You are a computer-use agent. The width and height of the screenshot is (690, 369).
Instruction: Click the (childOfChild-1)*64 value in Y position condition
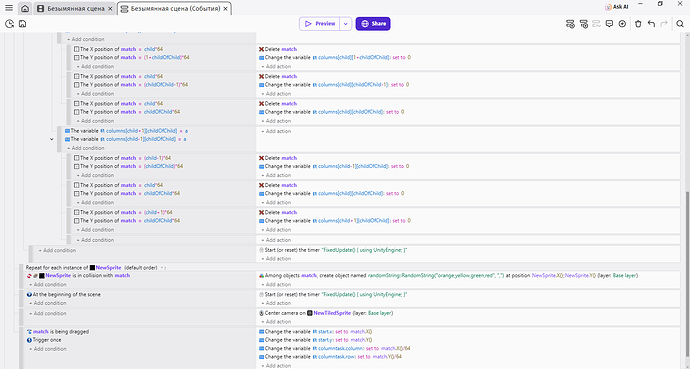point(166,85)
